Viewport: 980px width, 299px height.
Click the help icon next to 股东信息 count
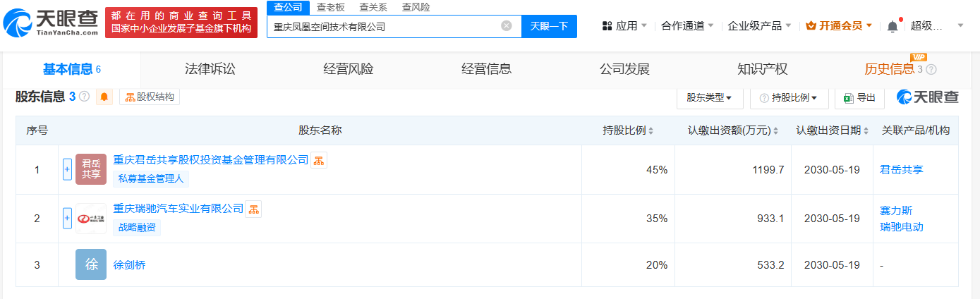pyautogui.click(x=85, y=97)
